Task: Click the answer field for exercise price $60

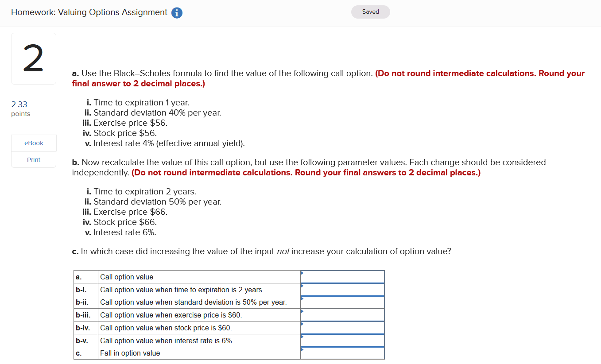Action: point(343,314)
